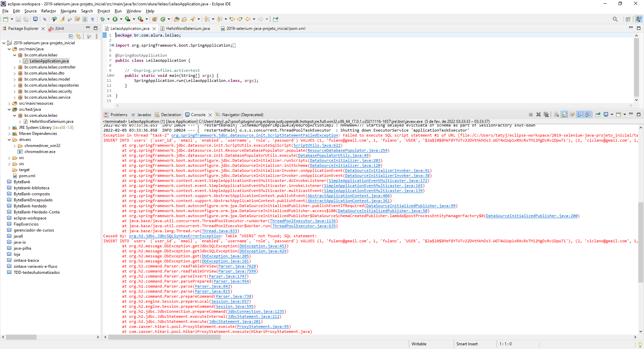Open the Navigate menu
This screenshot has width=644, height=349.
pos(68,11)
